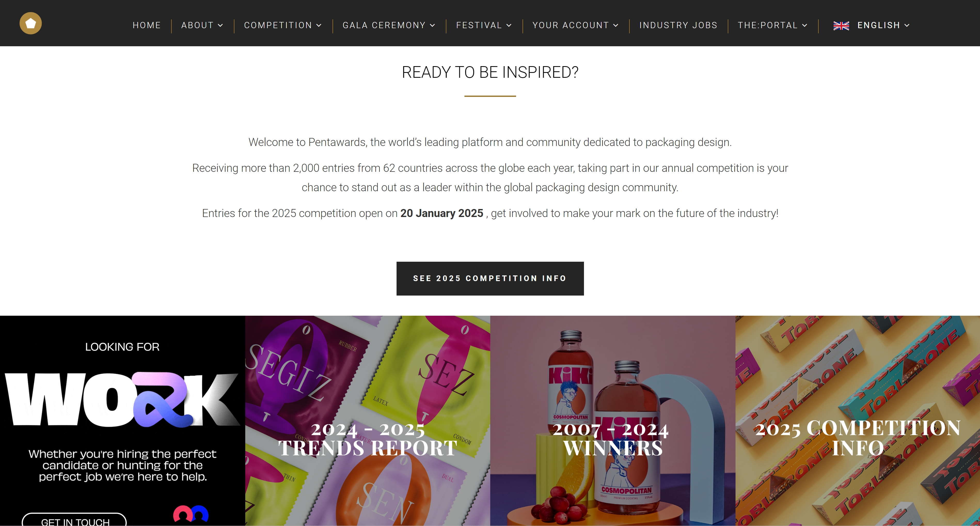Open the 2007 - 2024 Winners tile

pyautogui.click(x=612, y=421)
